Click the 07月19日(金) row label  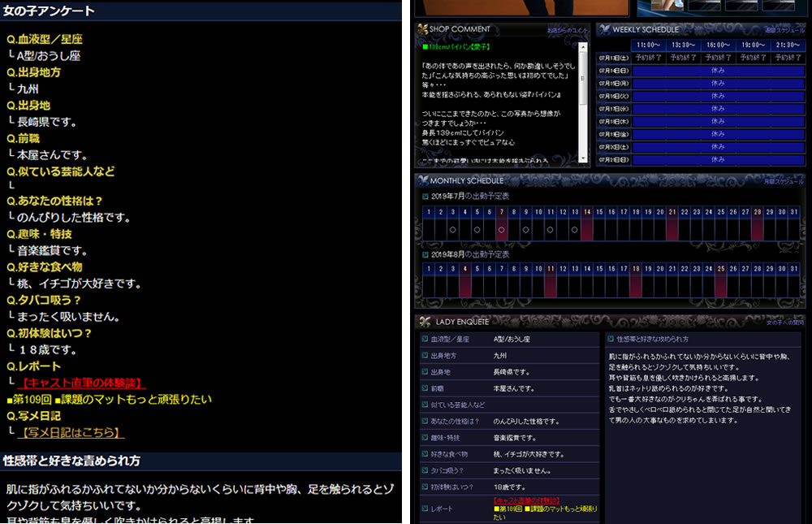(x=614, y=134)
